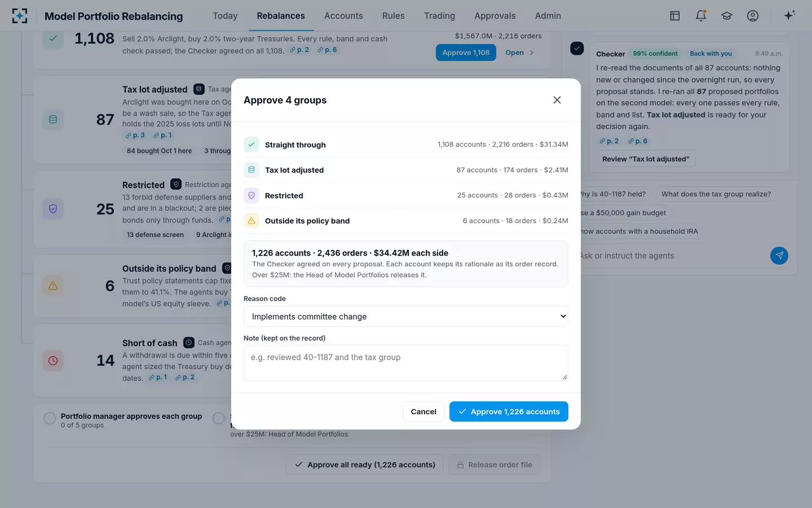Send the message to the agents
This screenshot has height=508, width=812.
pos(779,256)
